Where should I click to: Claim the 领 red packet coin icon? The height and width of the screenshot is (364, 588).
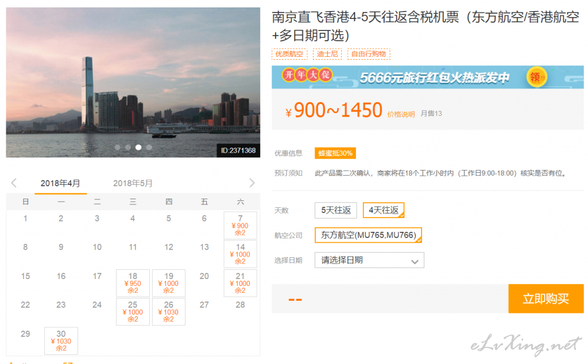(x=537, y=78)
